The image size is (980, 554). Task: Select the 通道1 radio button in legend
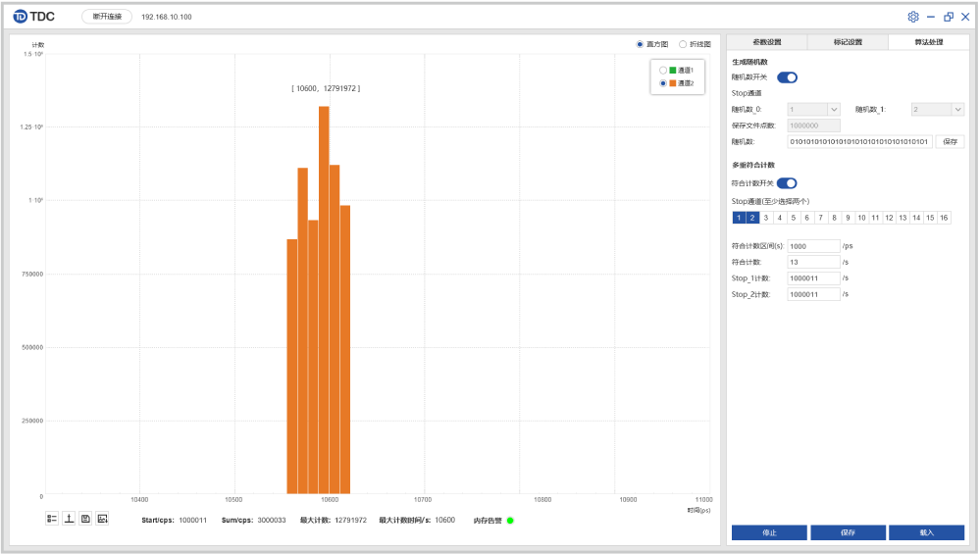tap(663, 71)
